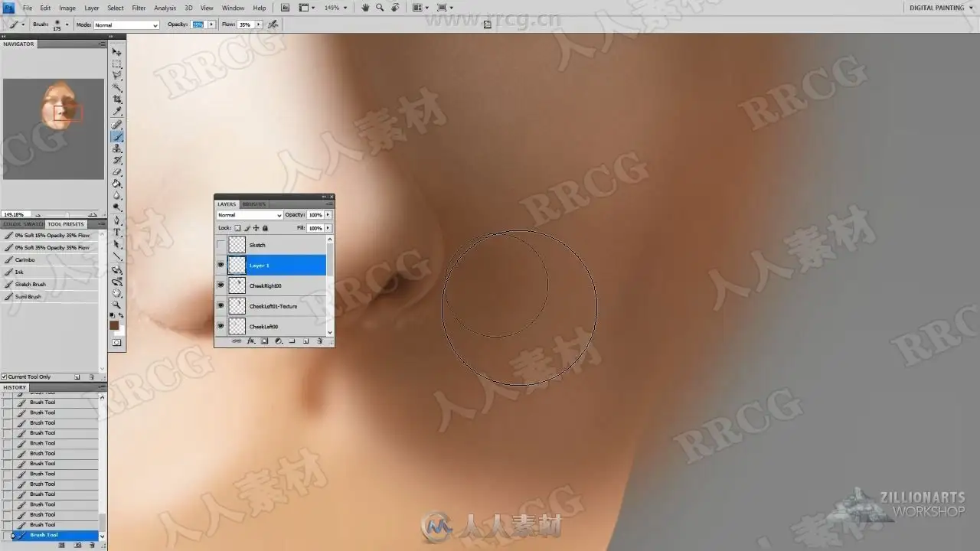Select the Dodge tool
Screen dimensions: 980x551
(x=117, y=207)
